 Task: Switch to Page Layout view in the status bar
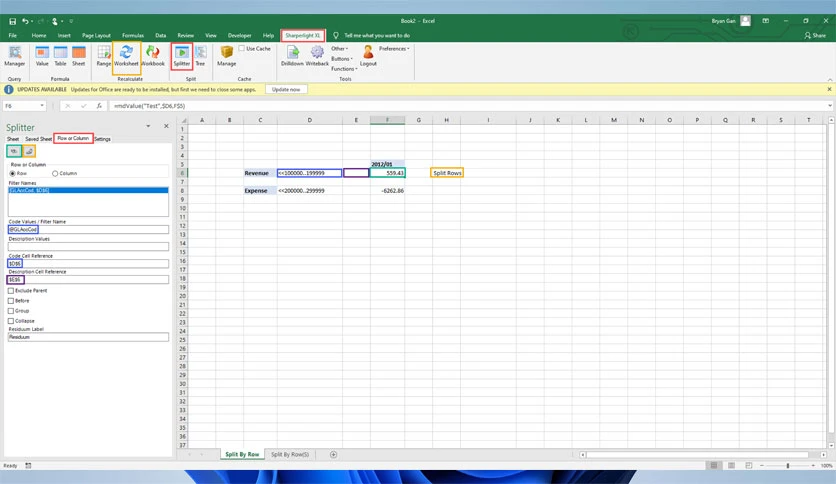coord(732,465)
